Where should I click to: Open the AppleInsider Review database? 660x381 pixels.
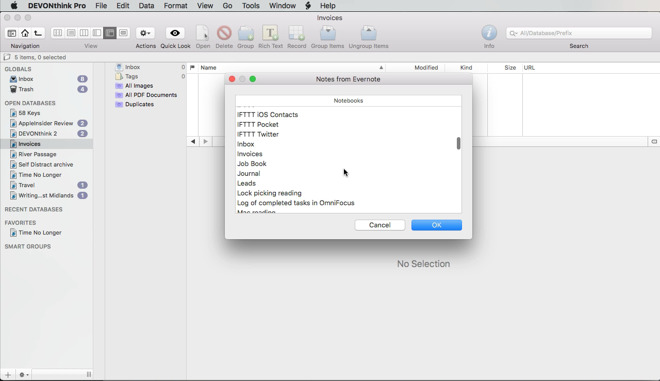pos(46,123)
